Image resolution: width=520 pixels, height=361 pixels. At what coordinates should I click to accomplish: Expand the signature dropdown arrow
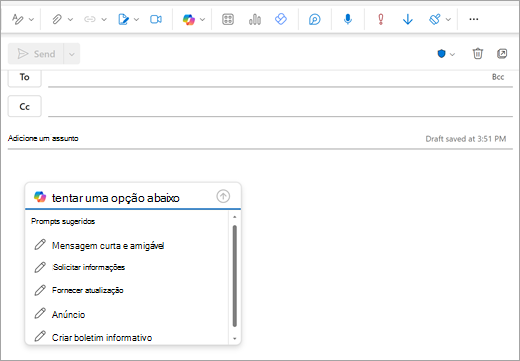tap(136, 19)
